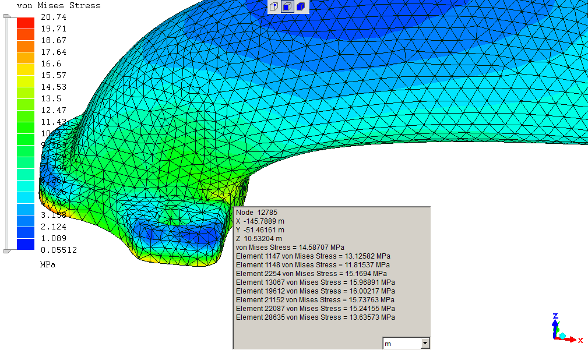Click Element 1147 stress line

point(313,256)
